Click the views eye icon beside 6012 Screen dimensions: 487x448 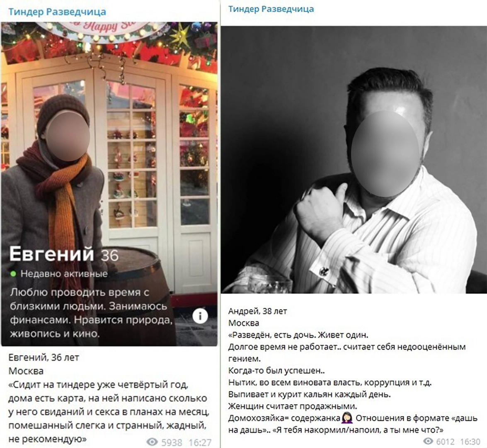point(428,441)
